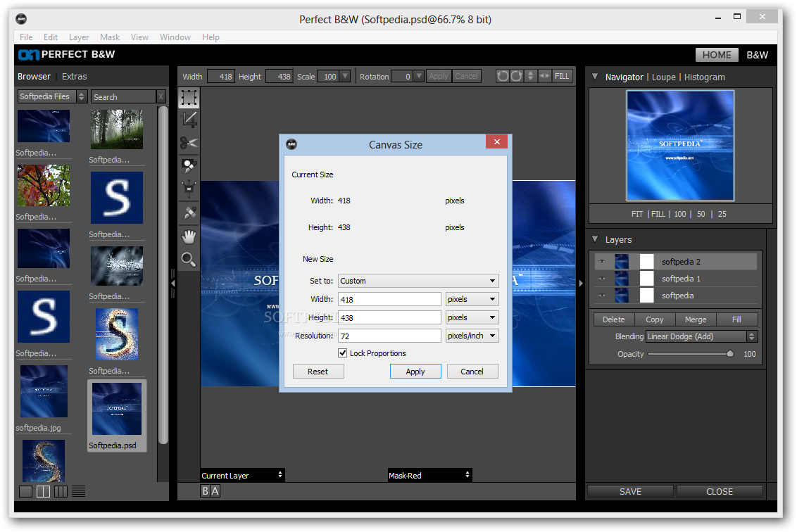Toggle visibility of the softpedia layer
This screenshot has height=532, width=797.
602,296
